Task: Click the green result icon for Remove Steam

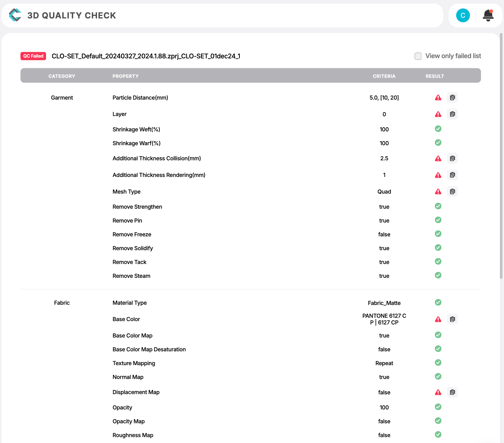Action: pyautogui.click(x=438, y=275)
